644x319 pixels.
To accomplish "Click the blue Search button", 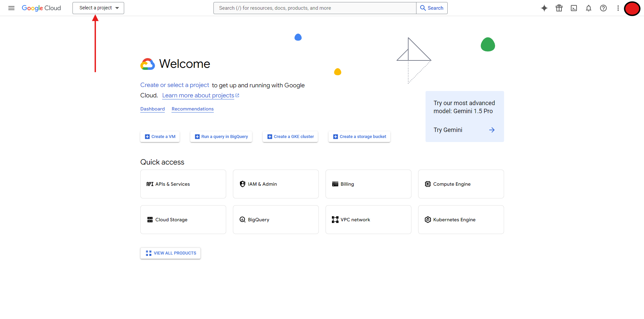I will [x=432, y=8].
